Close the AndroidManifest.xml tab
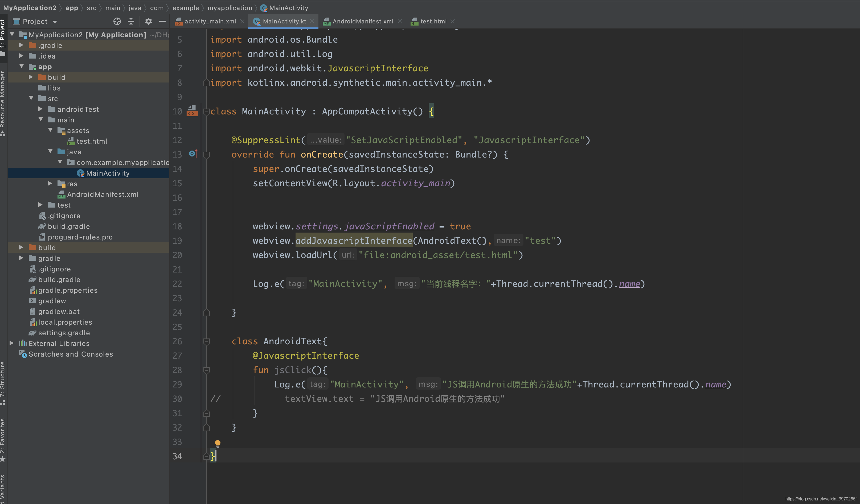Image resolution: width=860 pixels, height=504 pixels. point(400,22)
